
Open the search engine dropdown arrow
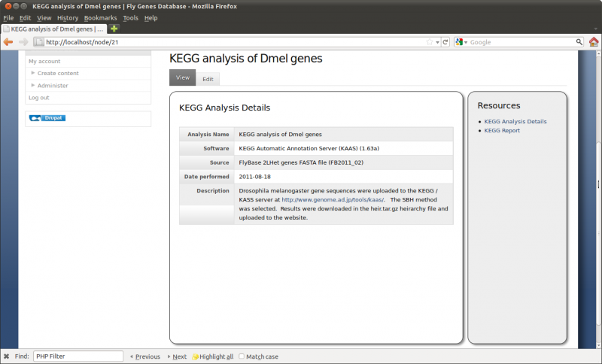click(466, 43)
